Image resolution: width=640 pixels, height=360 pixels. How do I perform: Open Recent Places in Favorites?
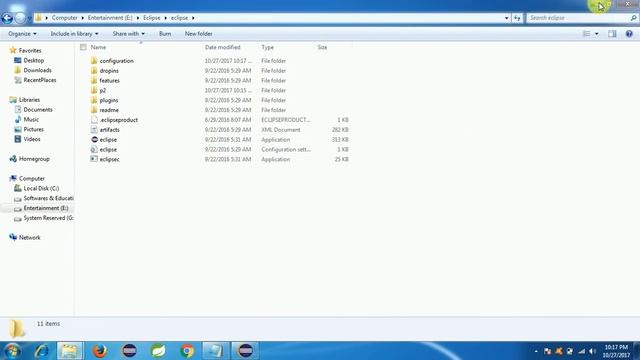40,80
